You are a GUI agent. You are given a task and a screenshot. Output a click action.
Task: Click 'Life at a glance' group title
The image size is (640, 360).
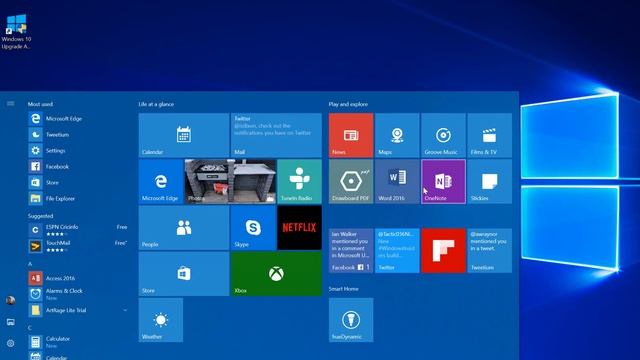156,104
